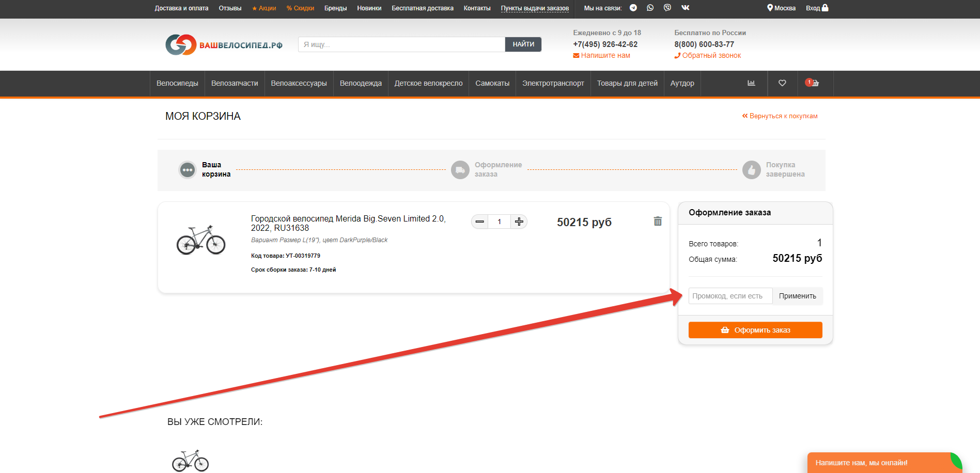Click the Доставка и оплата link
The height and width of the screenshot is (473, 980).
pos(181,8)
